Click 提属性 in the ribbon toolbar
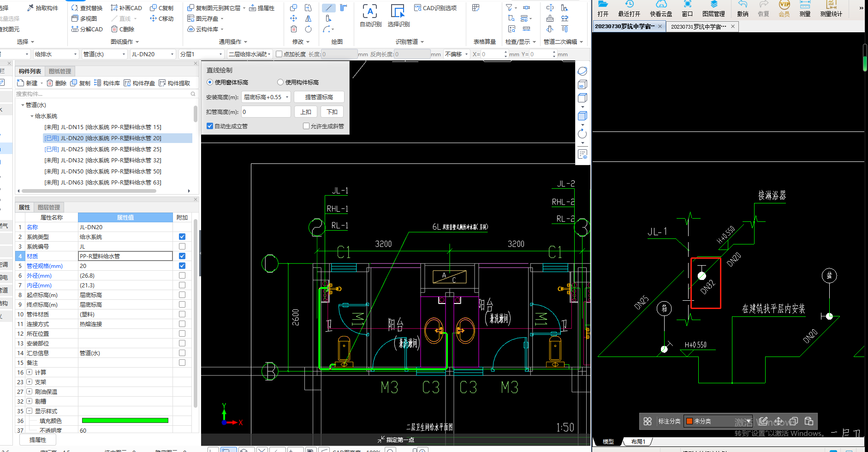Screen dimensions: 868x452 tap(262, 8)
